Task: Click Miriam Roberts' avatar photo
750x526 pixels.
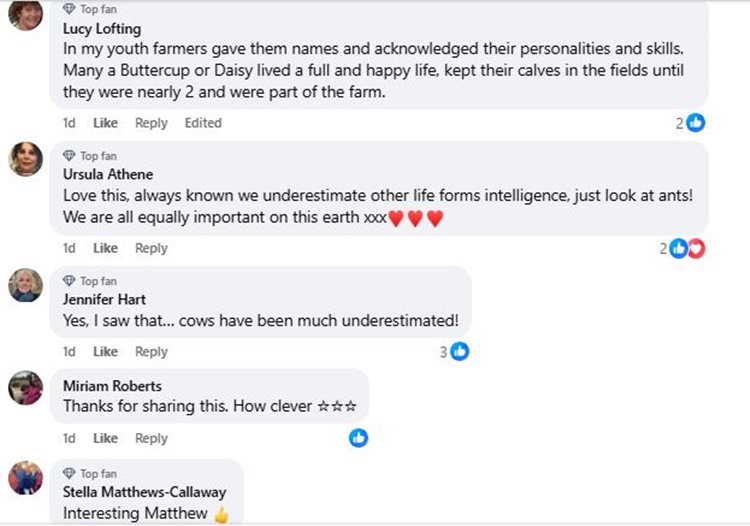Action: (26, 388)
